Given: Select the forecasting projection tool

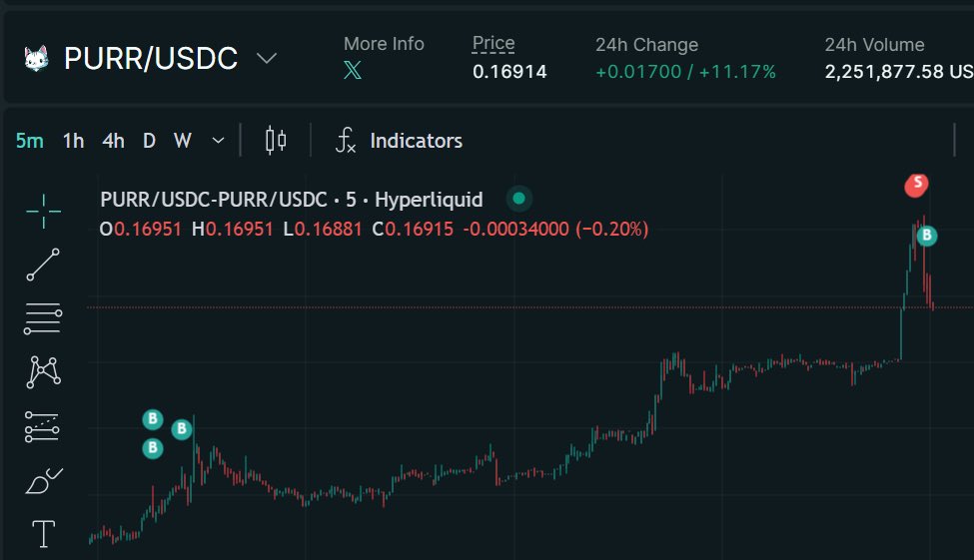Looking at the screenshot, I should coord(42,426).
